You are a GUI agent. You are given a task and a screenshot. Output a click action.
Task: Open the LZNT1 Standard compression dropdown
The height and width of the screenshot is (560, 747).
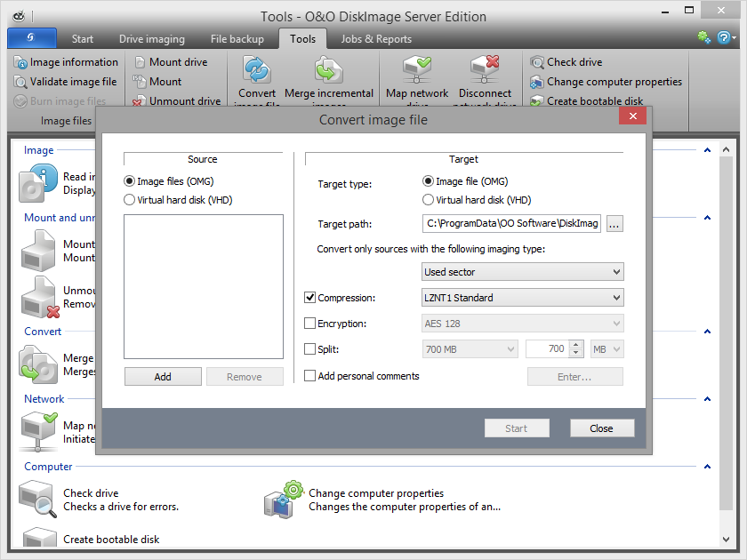click(x=523, y=298)
